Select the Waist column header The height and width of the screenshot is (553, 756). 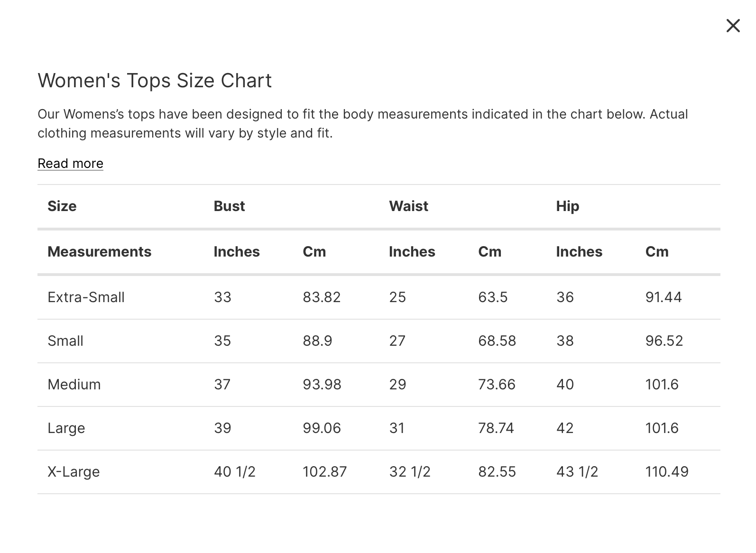(x=408, y=206)
